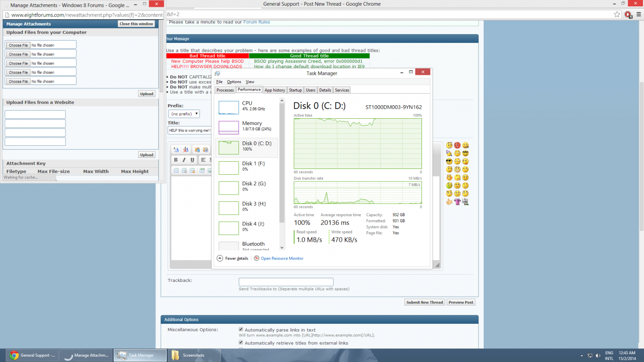
Task: Open the Options menu in Task Manager
Action: click(x=234, y=82)
